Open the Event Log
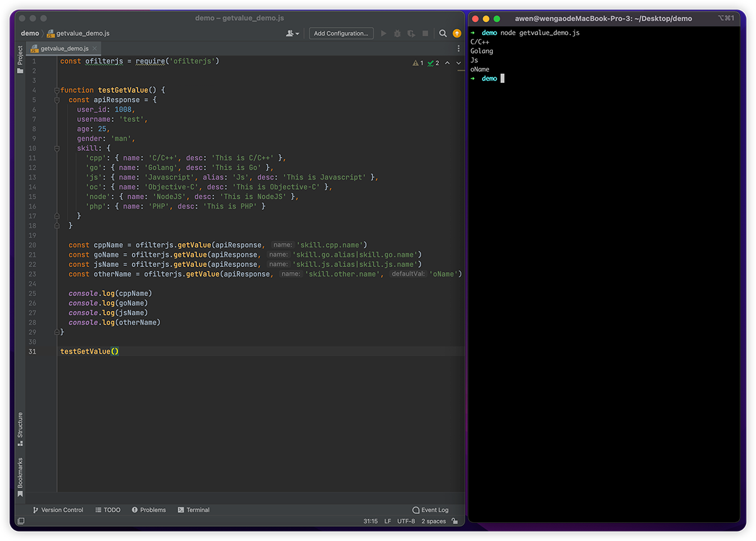Viewport: 756px width, 541px height. (x=430, y=510)
